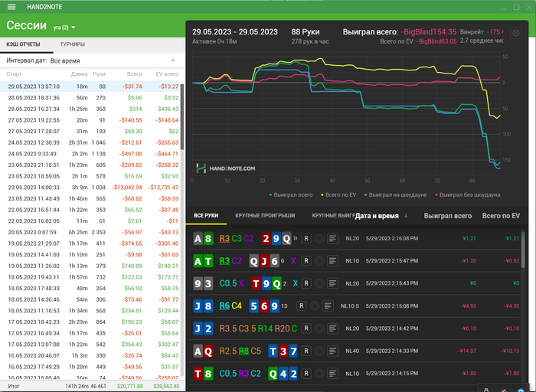Click the -¥14.07 result in AQ row

(x=466, y=351)
